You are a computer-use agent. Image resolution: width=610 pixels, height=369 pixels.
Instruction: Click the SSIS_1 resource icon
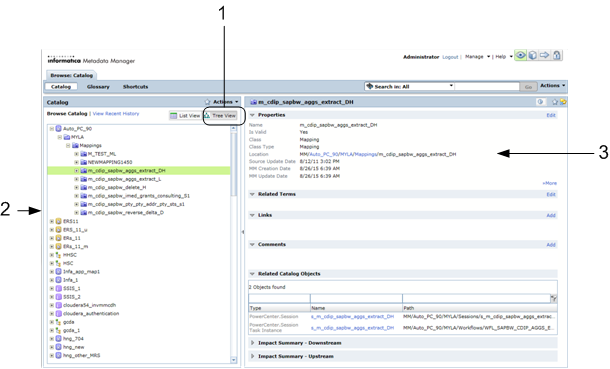tap(59, 289)
